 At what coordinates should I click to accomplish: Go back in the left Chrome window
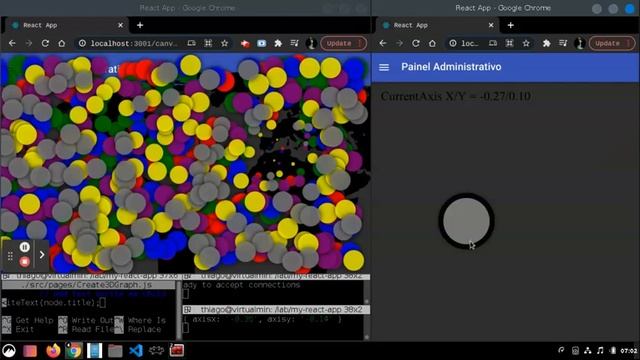point(12,43)
